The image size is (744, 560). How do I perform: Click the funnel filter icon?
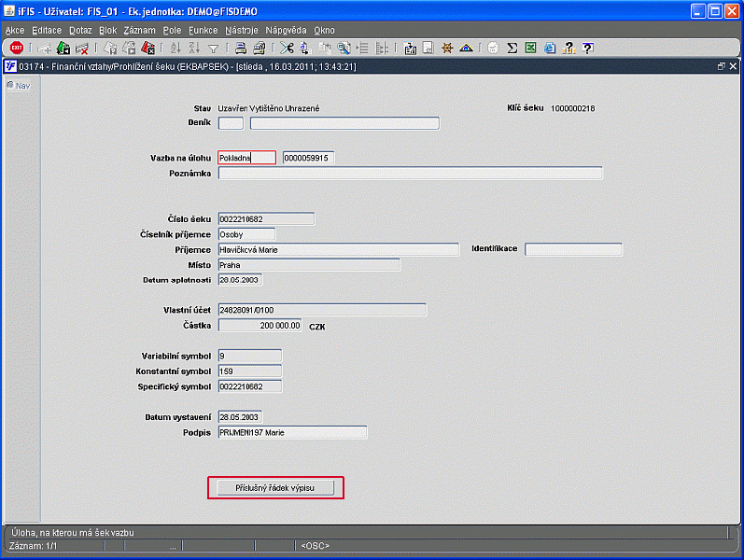coord(214,49)
